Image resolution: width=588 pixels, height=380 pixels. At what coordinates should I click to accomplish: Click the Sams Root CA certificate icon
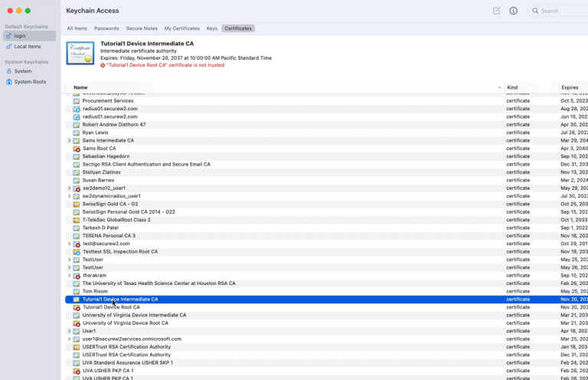[x=77, y=149]
